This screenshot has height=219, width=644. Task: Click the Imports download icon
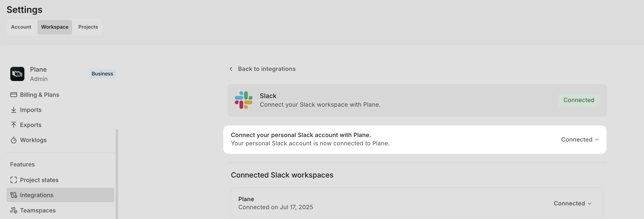coord(14,110)
